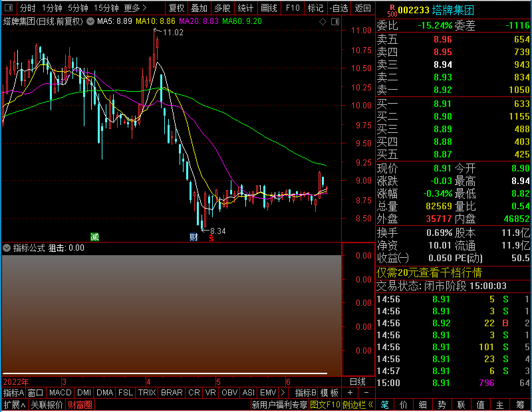Select 价 tab in side panel
Image resolution: width=532 pixels, height=412 pixels.
pyautogui.click(x=404, y=405)
